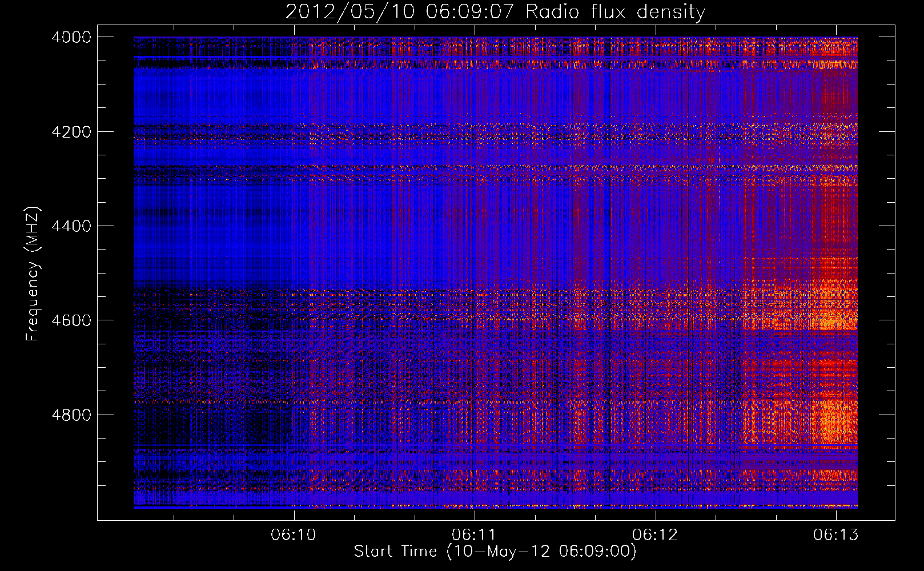
Task: Click the 06:12 time axis label
Action: pos(655,534)
